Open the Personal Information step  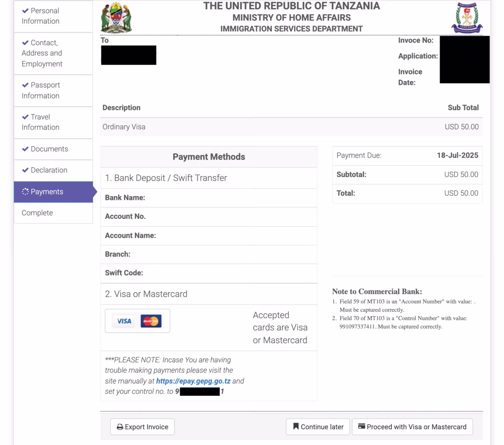[x=53, y=16]
